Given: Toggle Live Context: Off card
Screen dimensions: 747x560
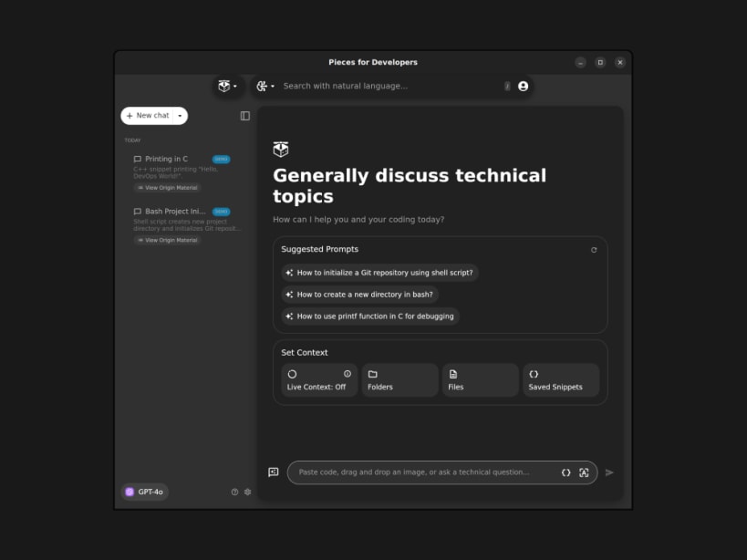Looking at the screenshot, I should (x=319, y=380).
